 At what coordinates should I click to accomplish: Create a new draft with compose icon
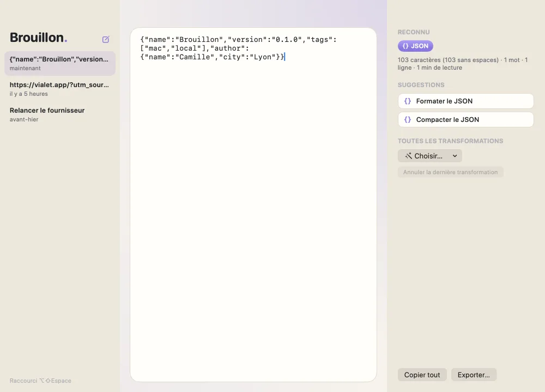[x=106, y=39]
